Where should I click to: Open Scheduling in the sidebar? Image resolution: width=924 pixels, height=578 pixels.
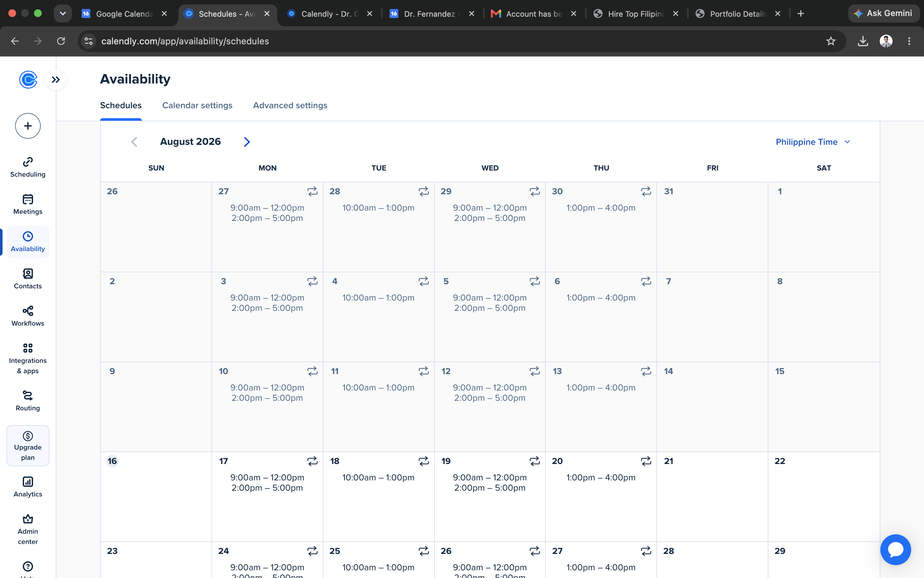point(28,167)
